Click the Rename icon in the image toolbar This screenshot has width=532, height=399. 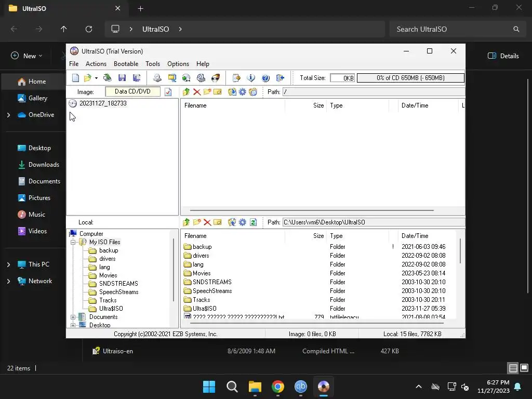point(218,92)
